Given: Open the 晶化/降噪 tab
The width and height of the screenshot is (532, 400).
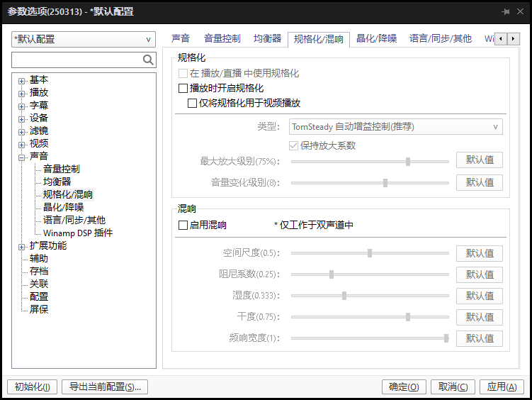Looking at the screenshot, I should click(377, 38).
